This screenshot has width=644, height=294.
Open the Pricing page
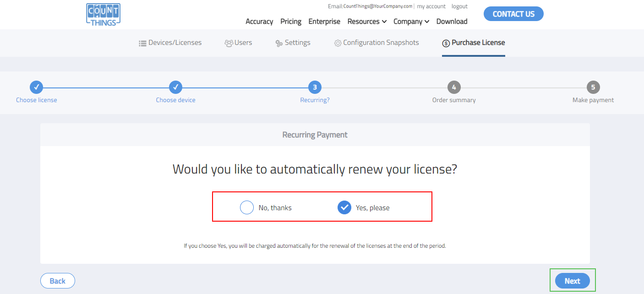click(291, 22)
